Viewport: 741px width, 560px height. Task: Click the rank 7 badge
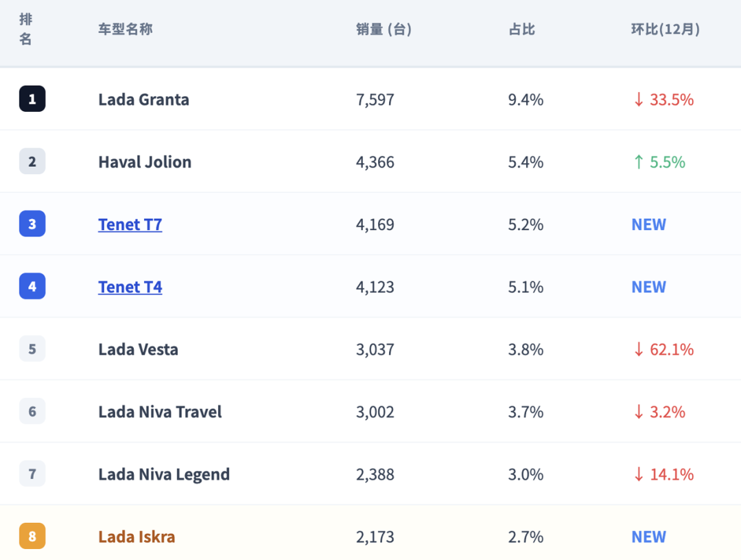pos(32,474)
